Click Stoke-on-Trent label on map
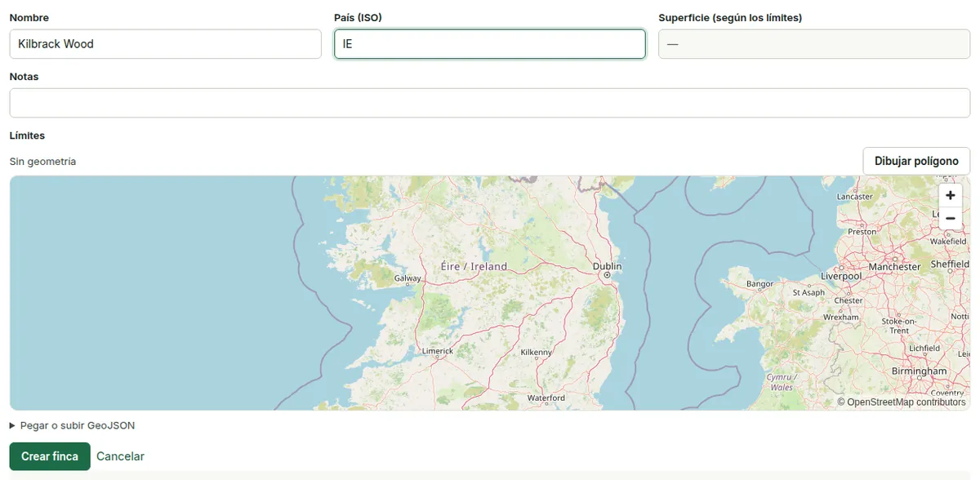 (x=899, y=326)
